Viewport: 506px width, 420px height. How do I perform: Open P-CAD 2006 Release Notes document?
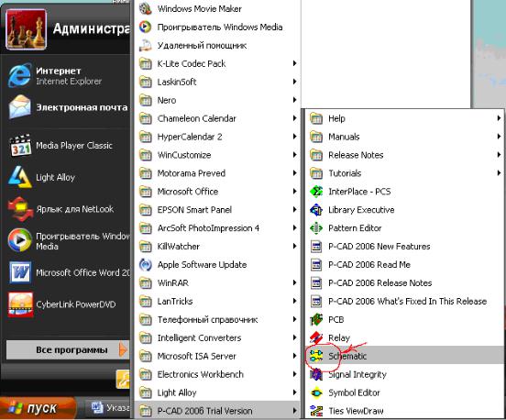tap(404, 282)
